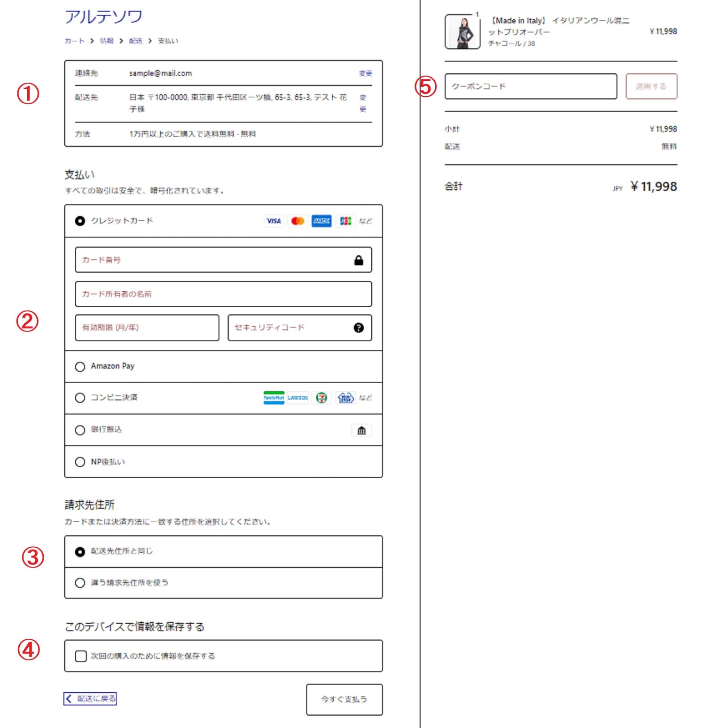Click the Visa card logo icon
Screen dimensions: 705x728
click(x=274, y=221)
